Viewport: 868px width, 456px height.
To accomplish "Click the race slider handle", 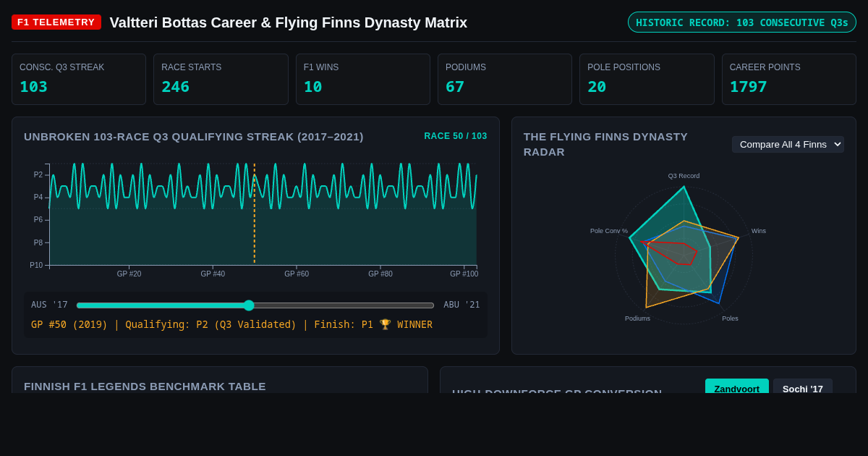I will (249, 305).
